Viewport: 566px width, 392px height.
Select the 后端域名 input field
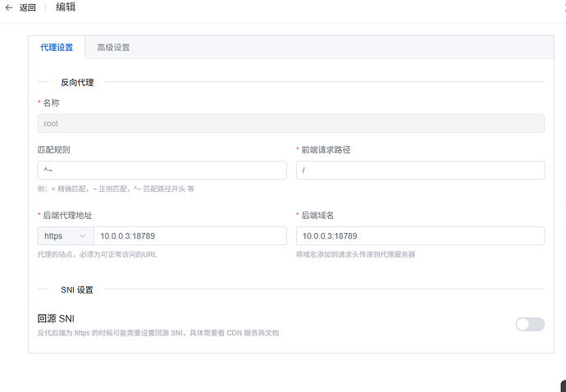coord(419,236)
